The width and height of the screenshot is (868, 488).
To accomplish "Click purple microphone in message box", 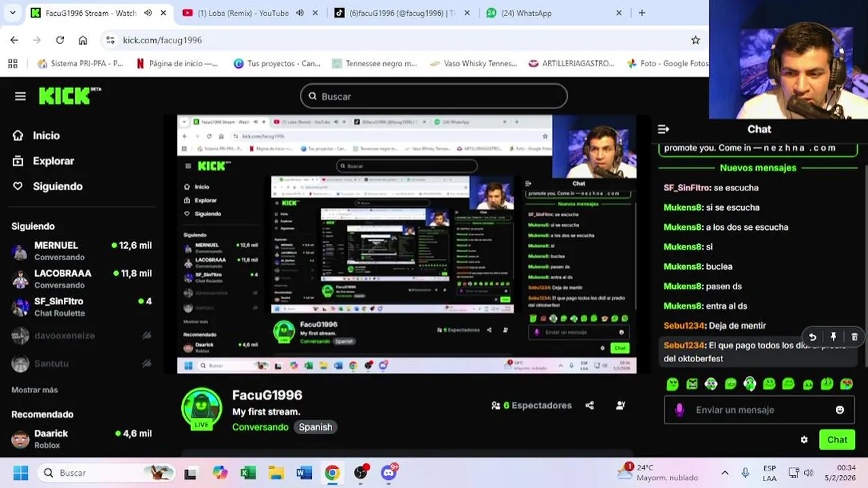I will click(679, 410).
